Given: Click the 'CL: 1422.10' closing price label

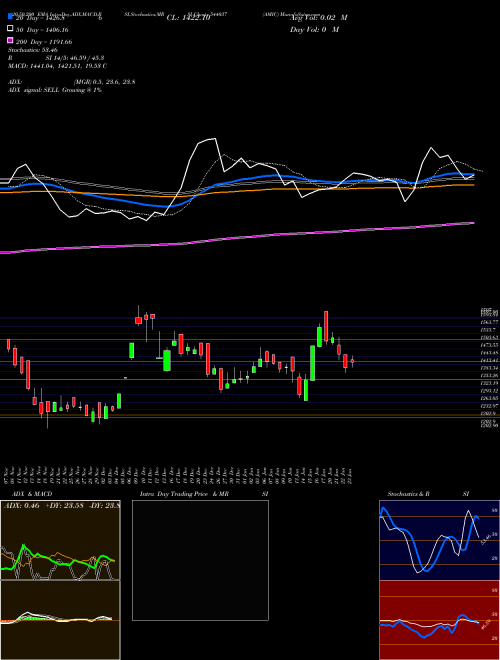Looking at the screenshot, I should (x=188, y=18).
